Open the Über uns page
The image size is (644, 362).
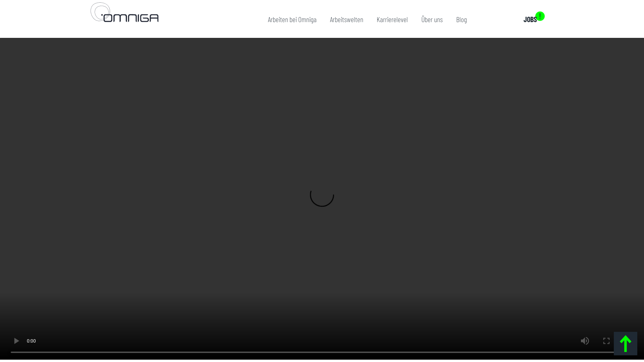[x=432, y=19]
